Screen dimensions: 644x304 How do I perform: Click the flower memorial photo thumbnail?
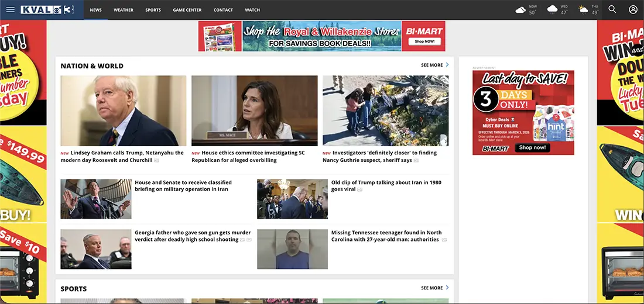tap(385, 110)
